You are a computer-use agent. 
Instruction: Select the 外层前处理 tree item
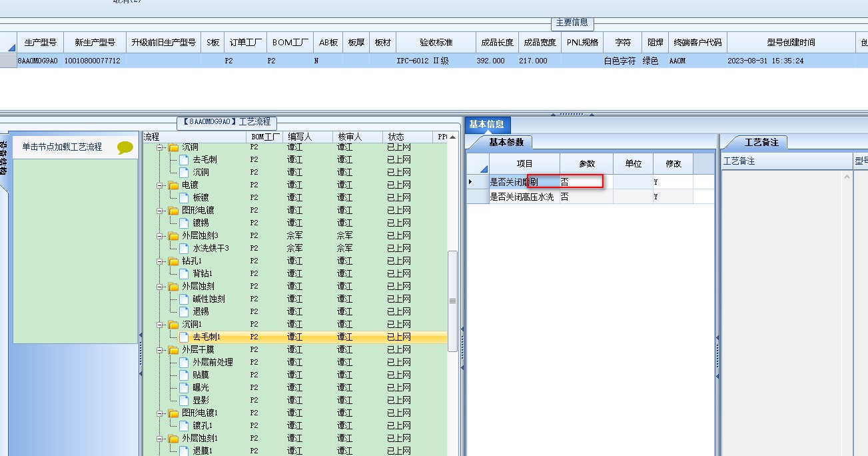[213, 363]
